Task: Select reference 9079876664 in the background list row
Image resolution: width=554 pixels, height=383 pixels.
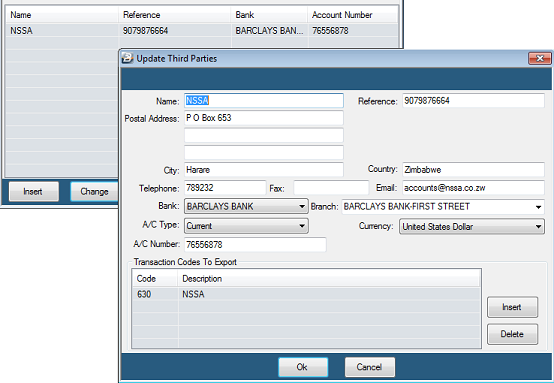Action: tap(175, 31)
